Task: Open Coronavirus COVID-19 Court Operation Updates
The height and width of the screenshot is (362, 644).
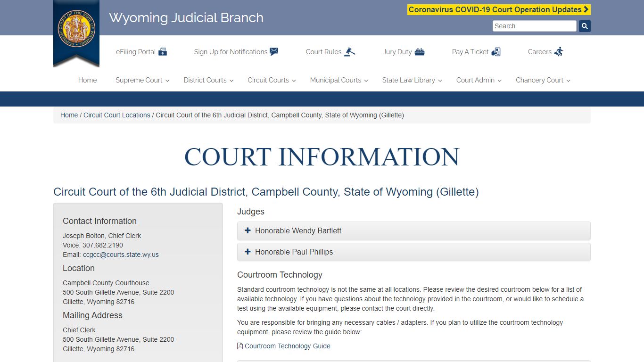Action: pos(499,9)
